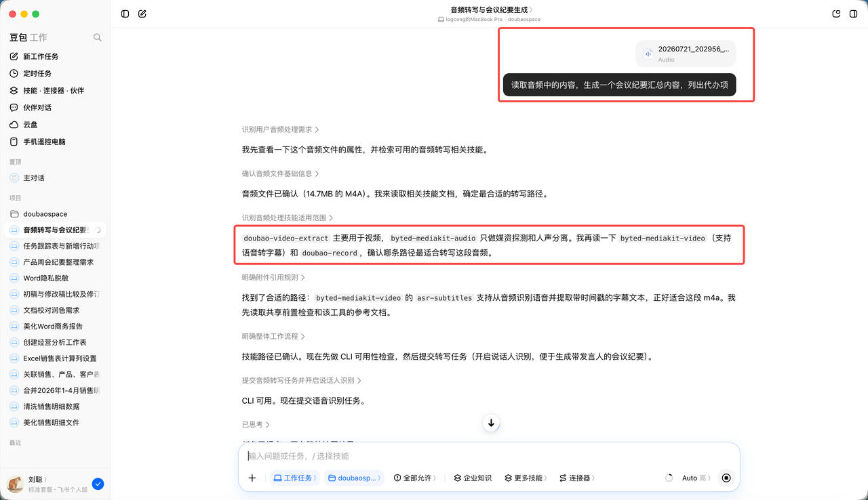Click the blue verified checkmark badge
The image size is (868, 500).
click(98, 484)
